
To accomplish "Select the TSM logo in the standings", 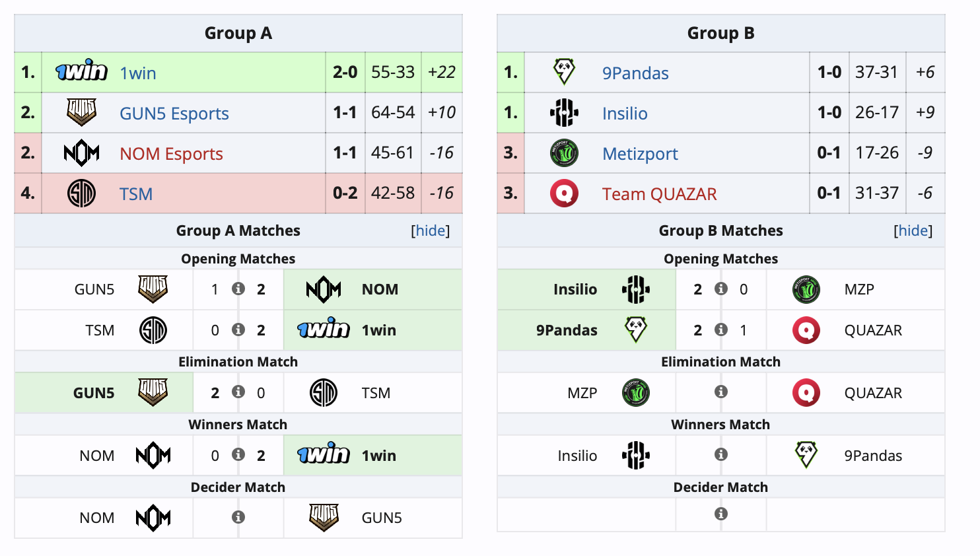I will [x=80, y=193].
